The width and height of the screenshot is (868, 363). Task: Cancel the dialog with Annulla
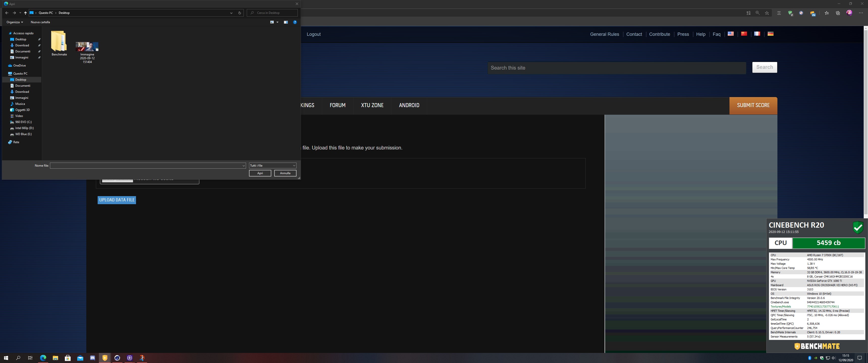click(x=285, y=173)
